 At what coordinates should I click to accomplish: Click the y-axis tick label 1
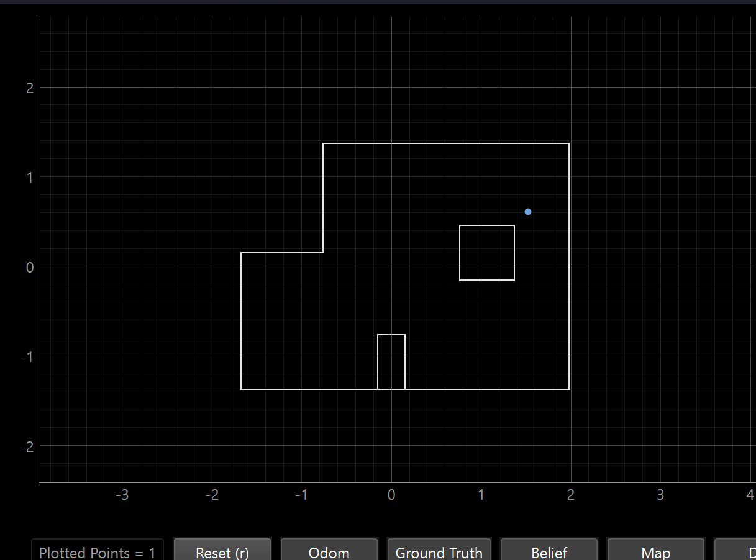coord(29,178)
